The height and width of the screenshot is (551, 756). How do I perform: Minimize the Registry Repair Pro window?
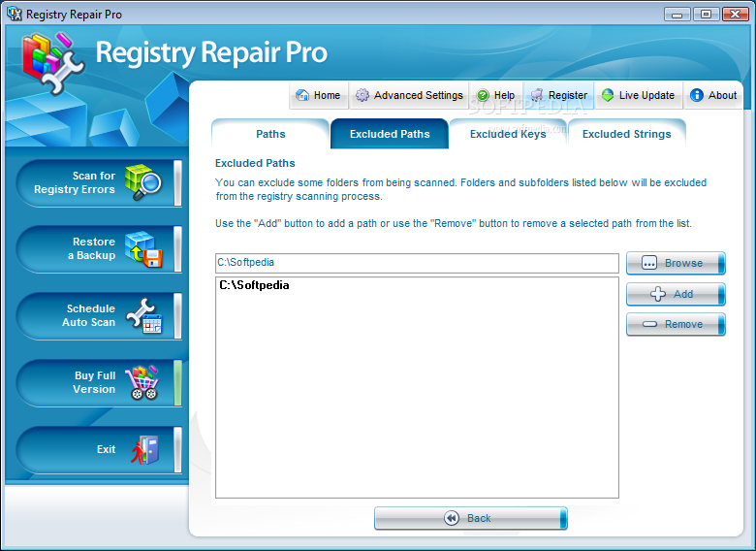[x=677, y=14]
